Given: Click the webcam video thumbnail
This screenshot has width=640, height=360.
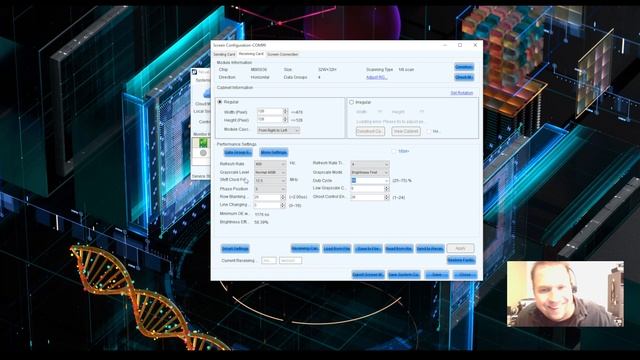Looking at the screenshot, I should (x=565, y=294).
